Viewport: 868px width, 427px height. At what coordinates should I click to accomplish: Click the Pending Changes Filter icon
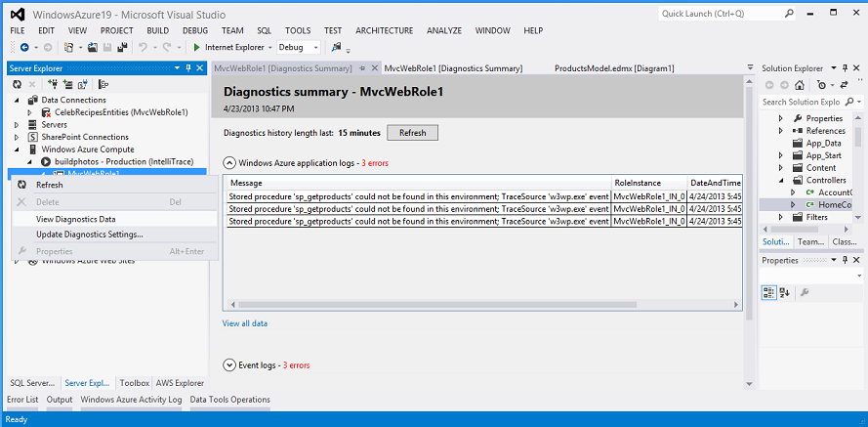tap(821, 85)
